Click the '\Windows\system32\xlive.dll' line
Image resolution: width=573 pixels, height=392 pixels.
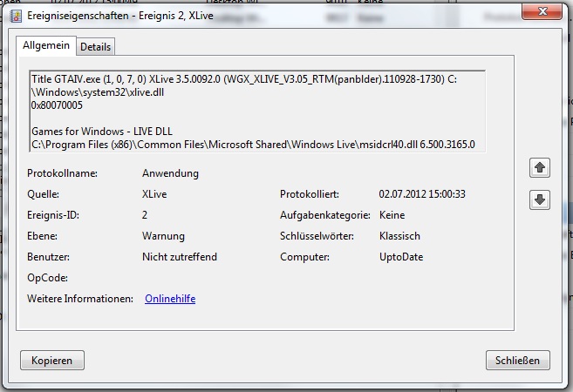(x=98, y=92)
